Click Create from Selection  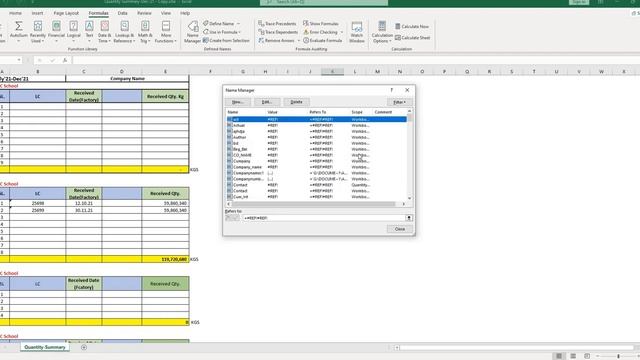(x=226, y=40)
